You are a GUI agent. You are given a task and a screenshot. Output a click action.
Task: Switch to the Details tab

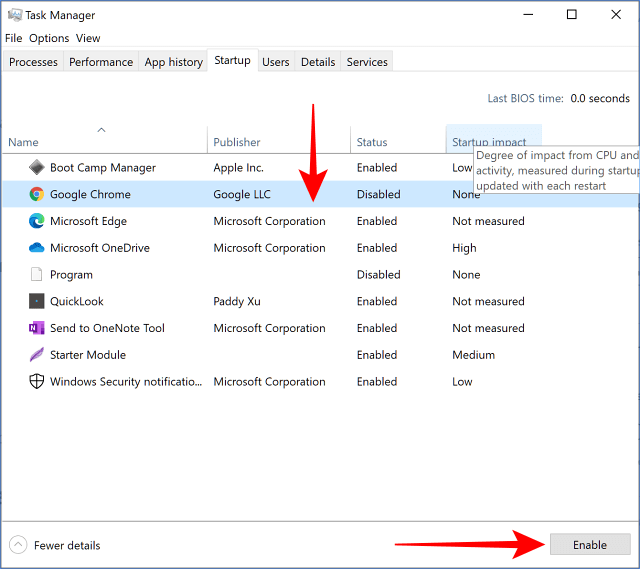coord(318,62)
